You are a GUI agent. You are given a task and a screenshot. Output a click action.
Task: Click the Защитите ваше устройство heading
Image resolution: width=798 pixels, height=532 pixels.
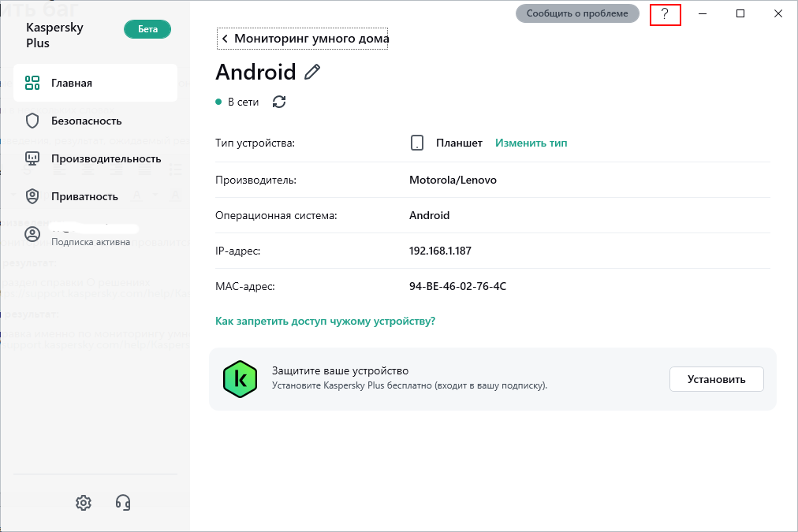click(x=340, y=370)
